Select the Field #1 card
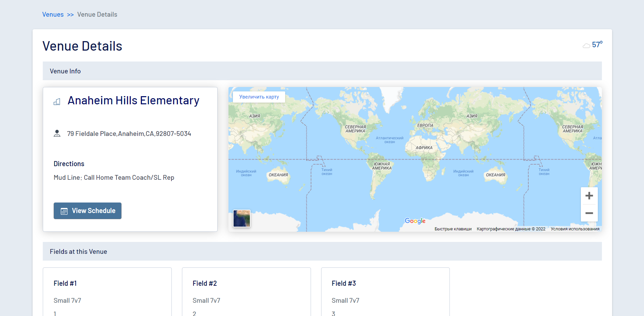This screenshot has height=316, width=644. pyautogui.click(x=107, y=292)
